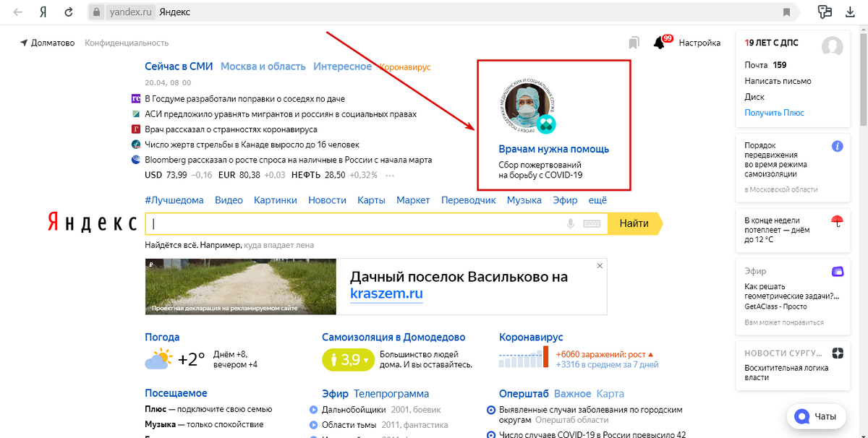Open the 'Коронавирус' news tab

tap(405, 67)
